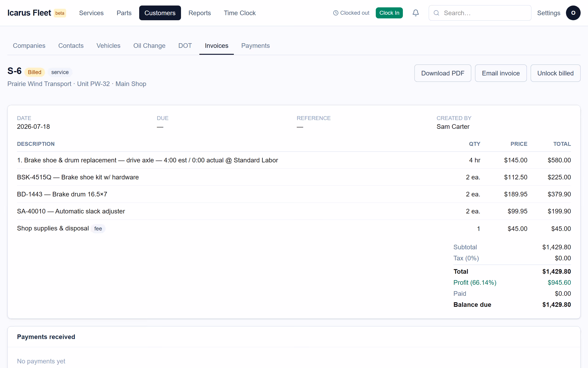Click the service type badge

point(60,72)
